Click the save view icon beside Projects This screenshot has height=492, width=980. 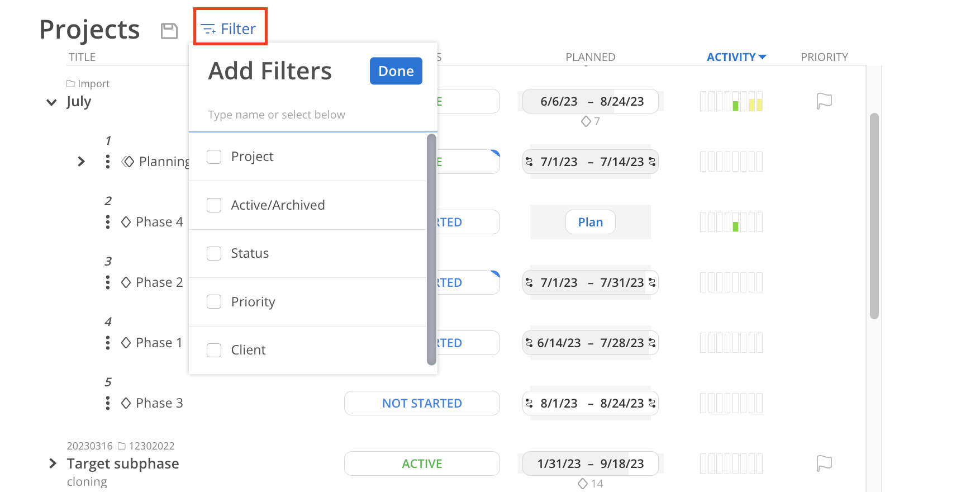coord(169,31)
